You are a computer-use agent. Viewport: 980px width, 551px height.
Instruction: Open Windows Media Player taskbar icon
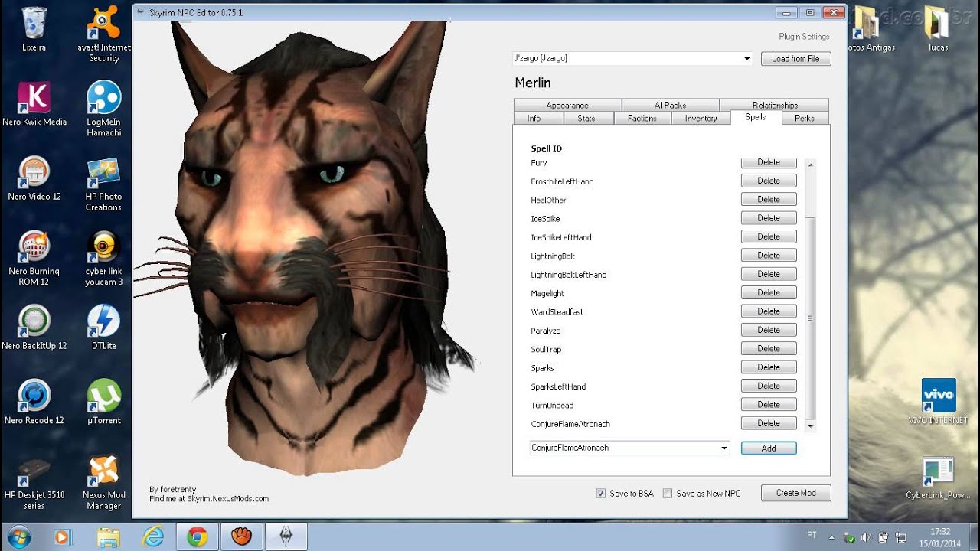63,537
